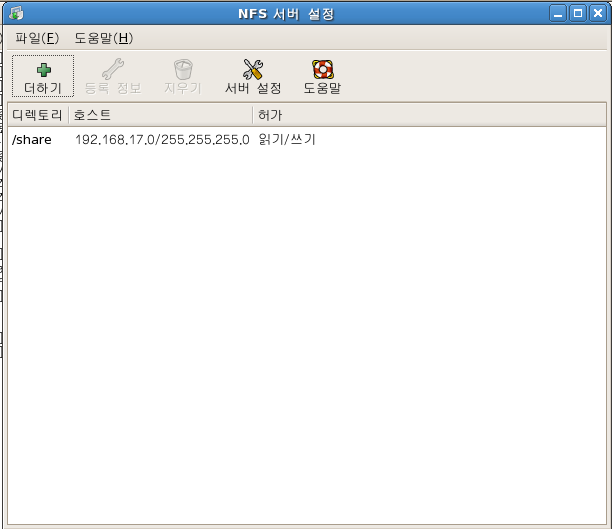
Task: Click the 더하기 (Add) plus icon
Action: tap(43, 70)
